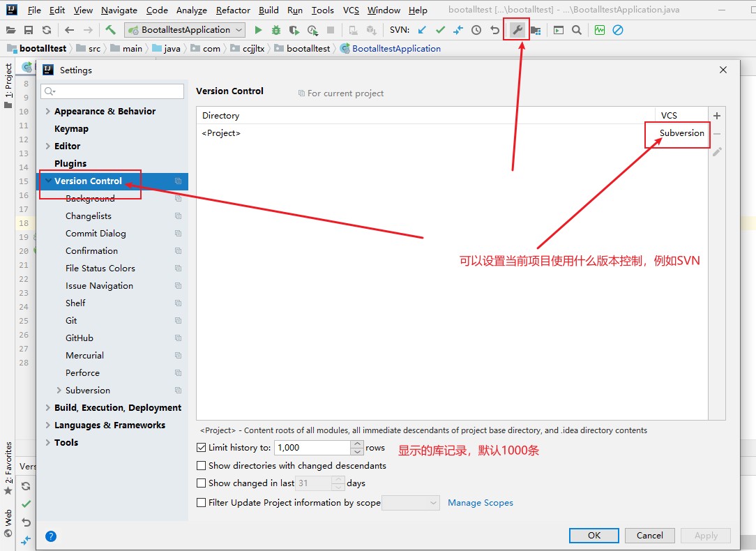Uncheck the Limit history to checkbox
Image resolution: width=756 pixels, height=551 pixels.
point(202,448)
